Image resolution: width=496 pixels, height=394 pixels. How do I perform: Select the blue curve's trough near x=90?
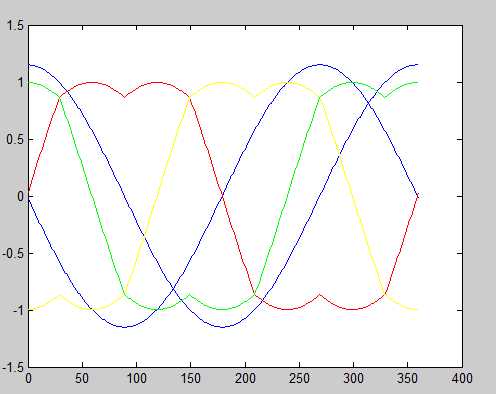126,327
